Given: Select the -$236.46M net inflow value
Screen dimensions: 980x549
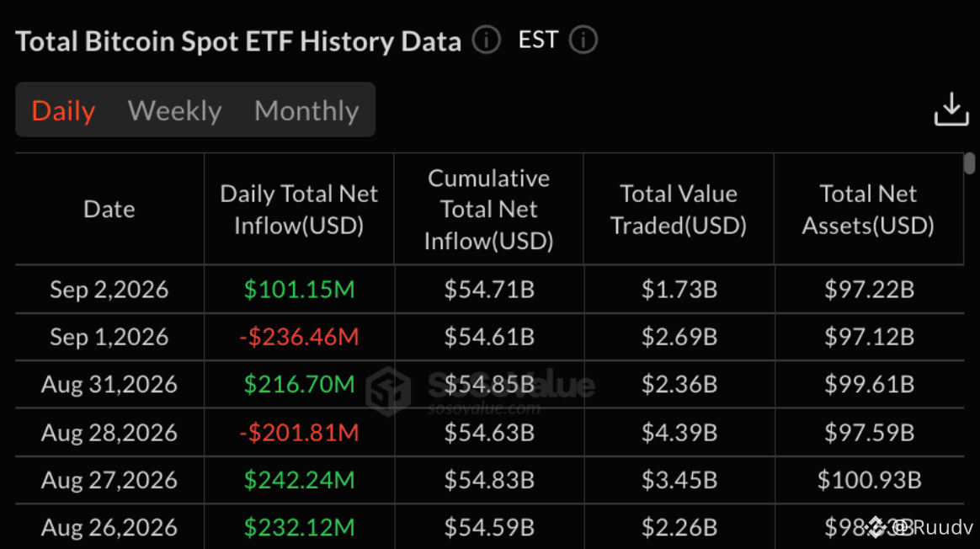Looking at the screenshot, I should 299,337.
